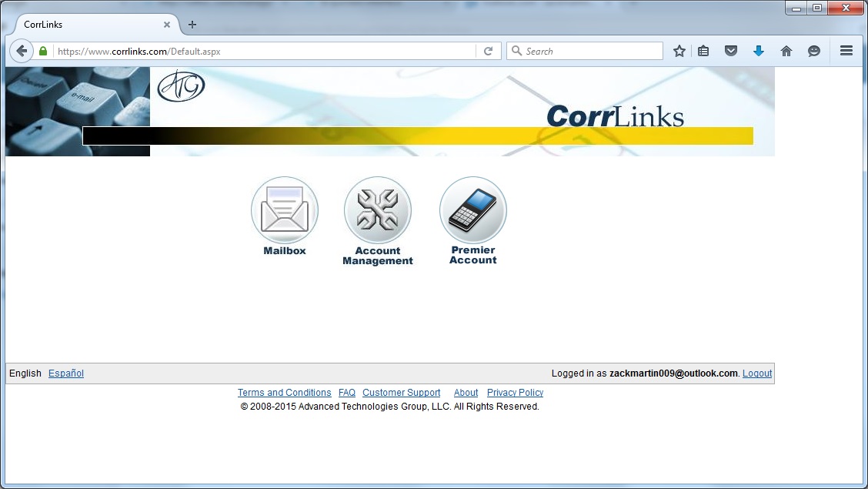Viewport: 868px width, 489px height.
Task: Show bookmarks list icon
Action: pyautogui.click(x=703, y=51)
